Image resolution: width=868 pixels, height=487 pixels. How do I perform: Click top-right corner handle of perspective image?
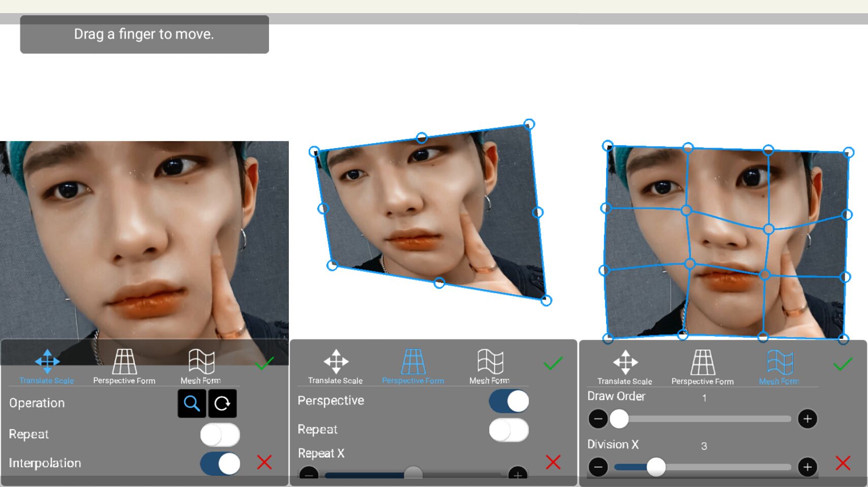point(529,124)
